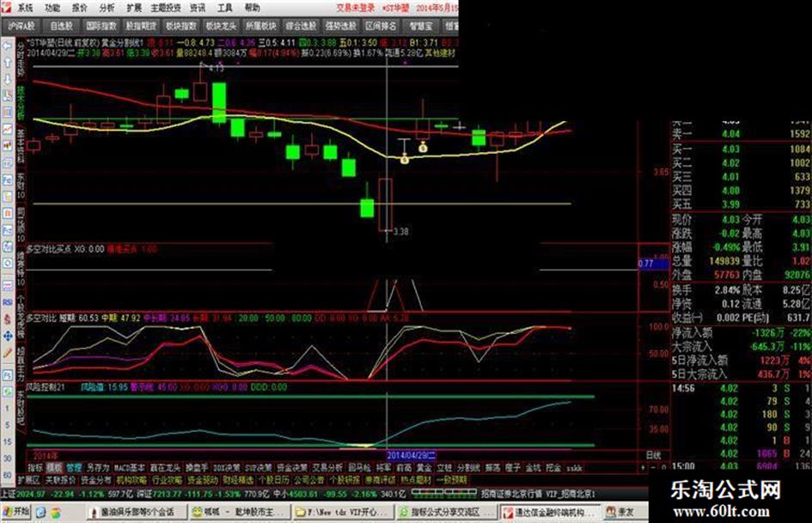812x523 pixels.
Task: Open the 公司公告 bottom tab
Action: pyautogui.click(x=309, y=480)
